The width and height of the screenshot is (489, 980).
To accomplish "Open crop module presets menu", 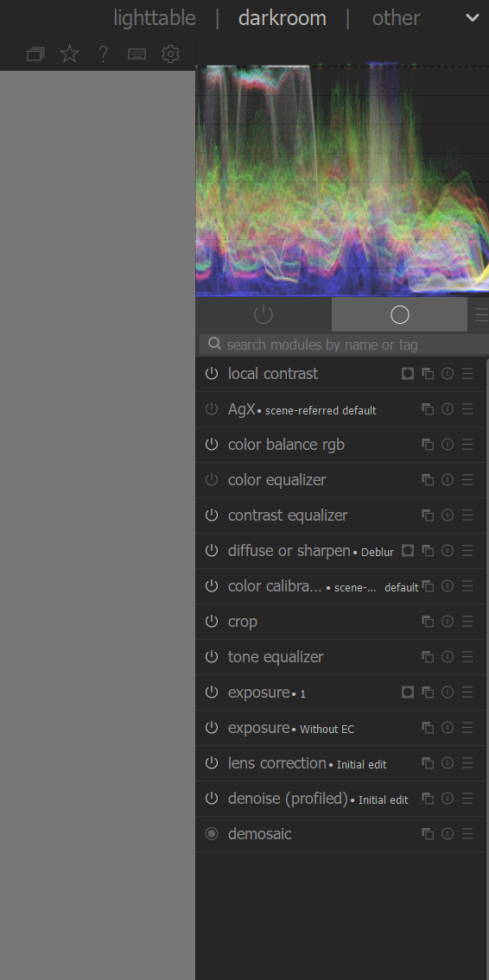I will pos(467,622).
